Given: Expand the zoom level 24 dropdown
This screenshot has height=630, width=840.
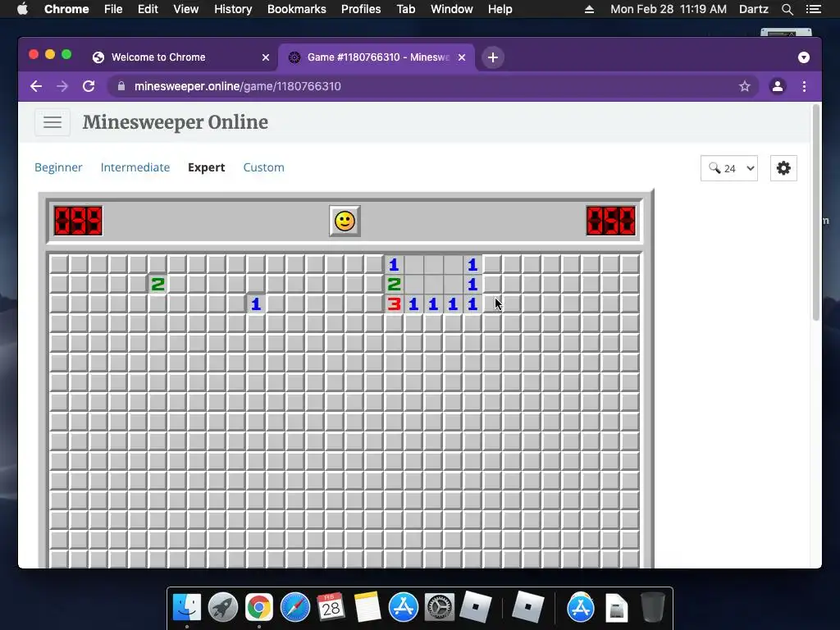Looking at the screenshot, I should tap(729, 168).
